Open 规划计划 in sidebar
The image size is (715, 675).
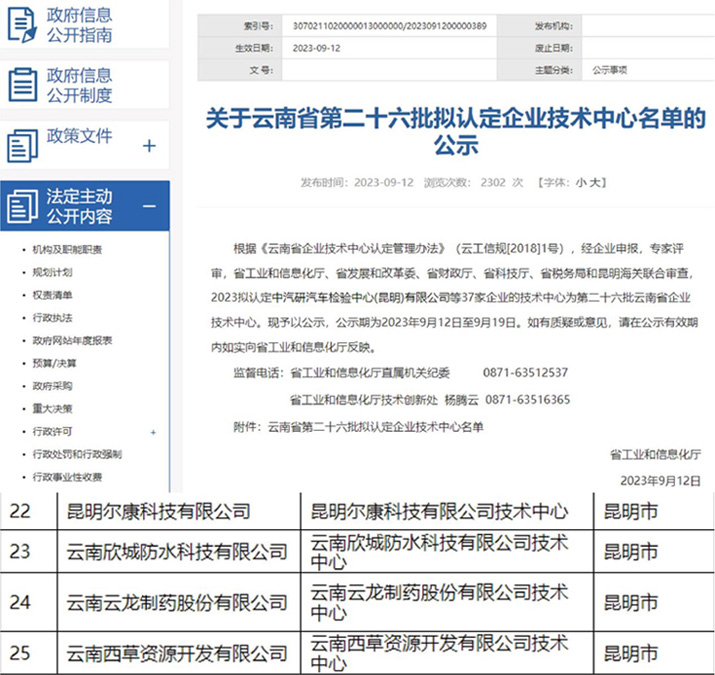tap(53, 271)
